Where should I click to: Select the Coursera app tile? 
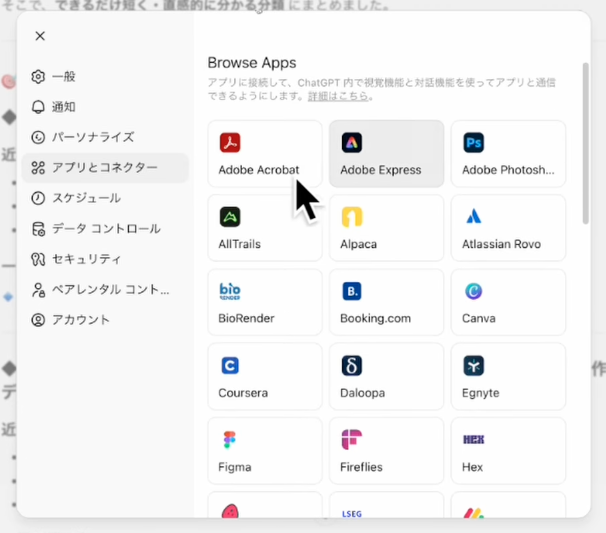265,377
